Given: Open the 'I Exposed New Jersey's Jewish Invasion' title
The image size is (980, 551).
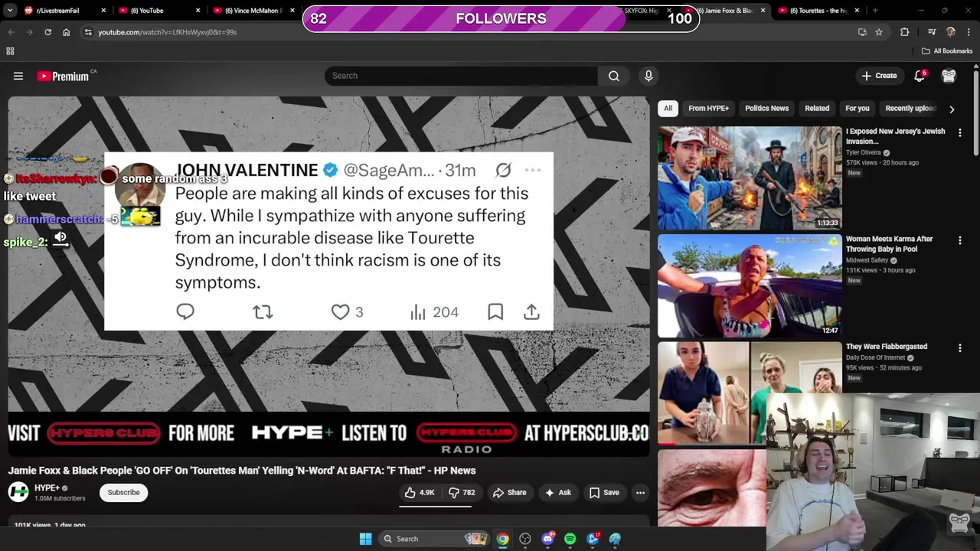Looking at the screenshot, I should point(896,136).
